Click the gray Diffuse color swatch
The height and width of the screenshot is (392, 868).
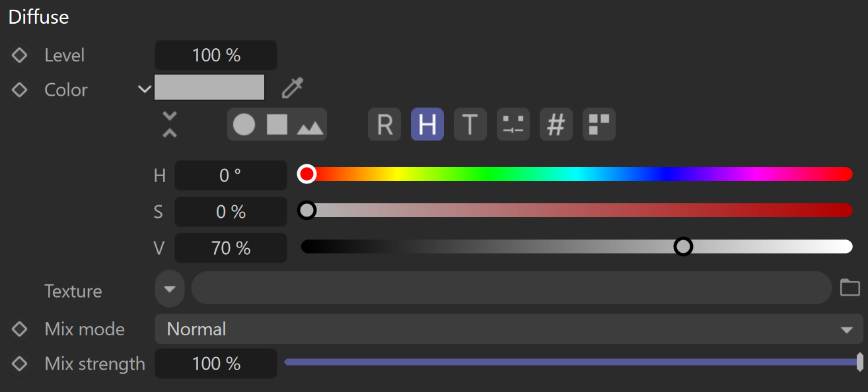point(209,87)
